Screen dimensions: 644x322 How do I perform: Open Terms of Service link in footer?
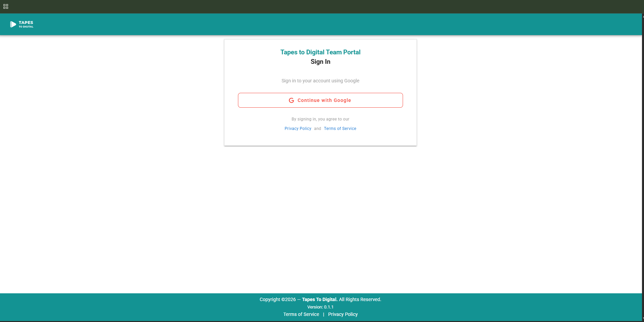pos(301,314)
